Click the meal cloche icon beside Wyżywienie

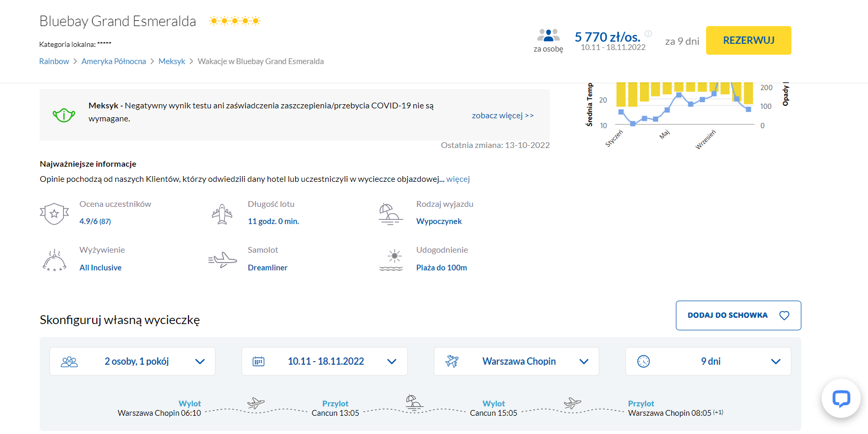point(54,259)
